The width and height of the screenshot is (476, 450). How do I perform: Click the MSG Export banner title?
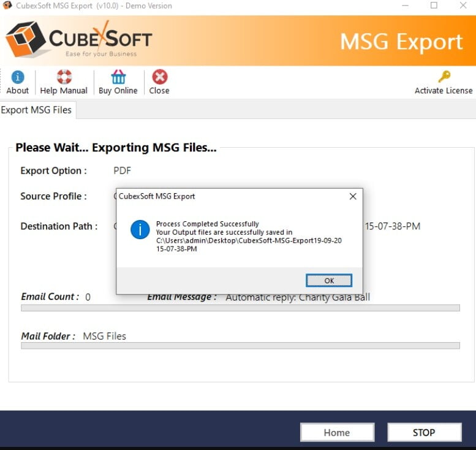pyautogui.click(x=401, y=42)
